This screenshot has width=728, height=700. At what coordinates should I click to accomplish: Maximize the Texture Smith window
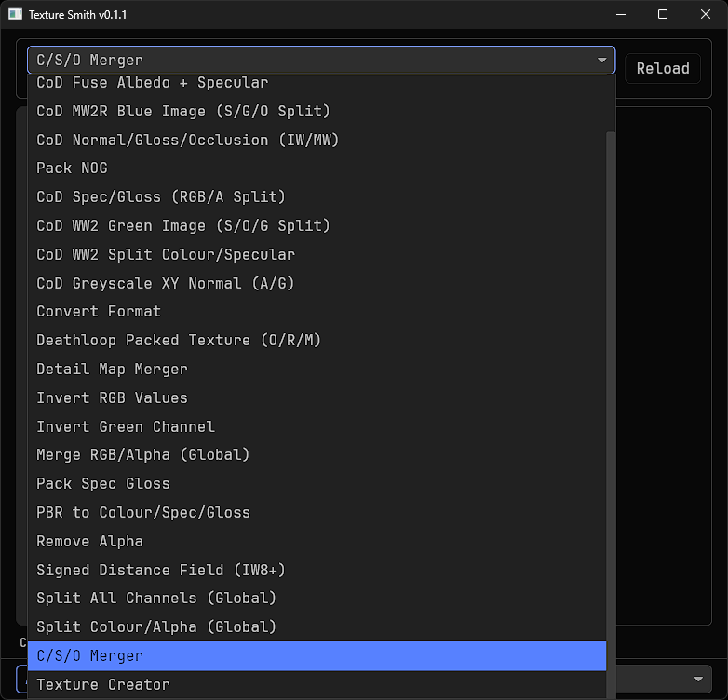click(x=663, y=14)
